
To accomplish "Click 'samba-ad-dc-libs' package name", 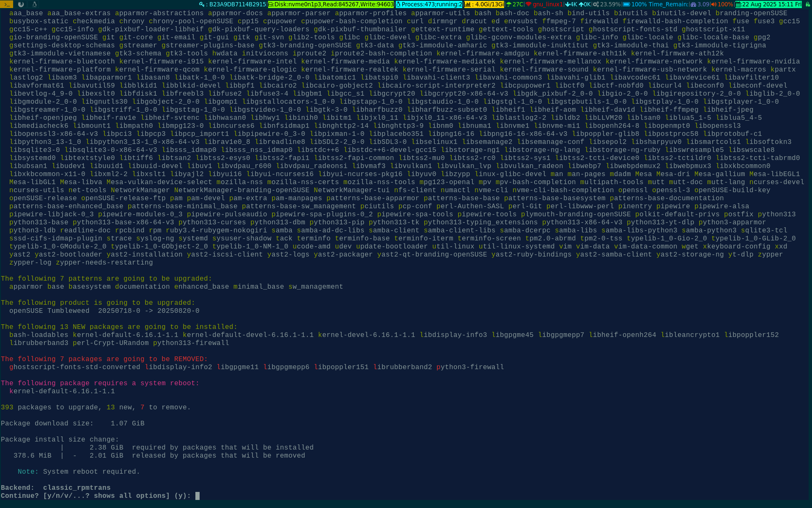I will point(331,230).
